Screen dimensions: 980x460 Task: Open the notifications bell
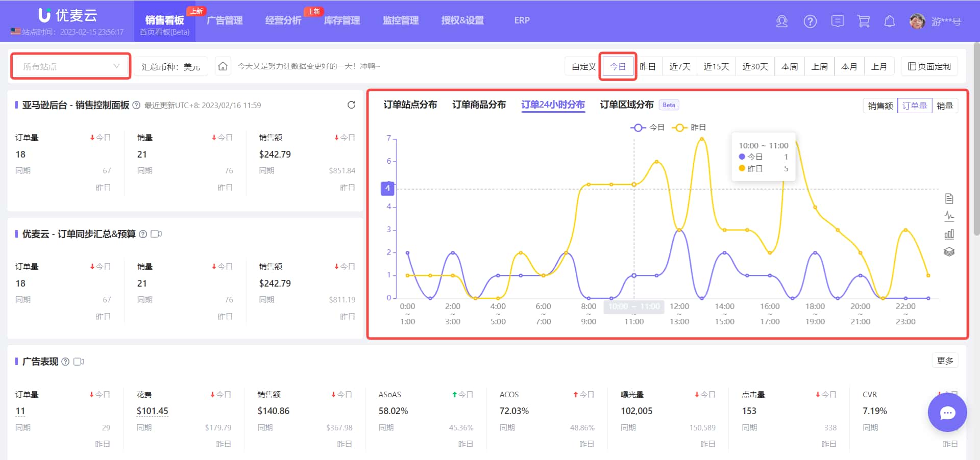tap(890, 21)
